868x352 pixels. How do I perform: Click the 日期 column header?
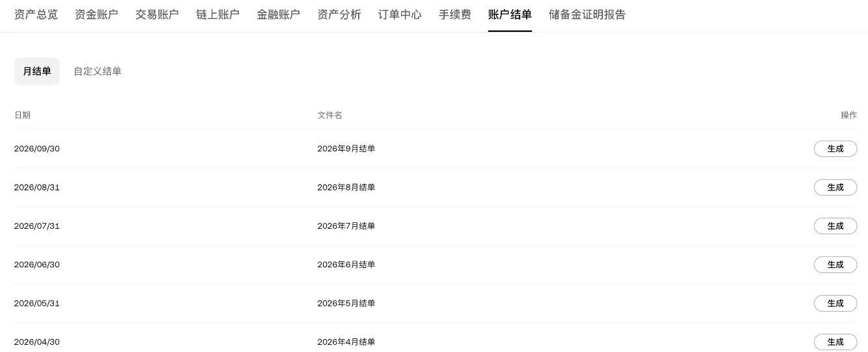tap(23, 115)
